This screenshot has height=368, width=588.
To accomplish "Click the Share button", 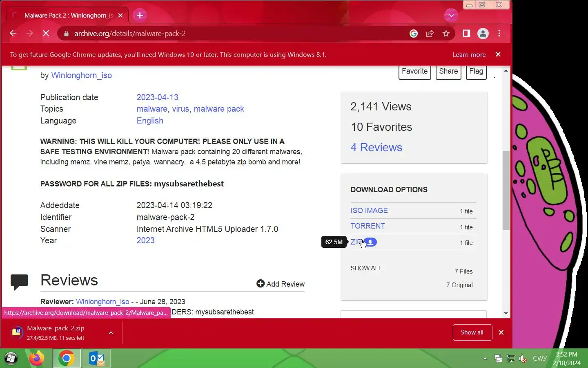I will click(448, 72).
